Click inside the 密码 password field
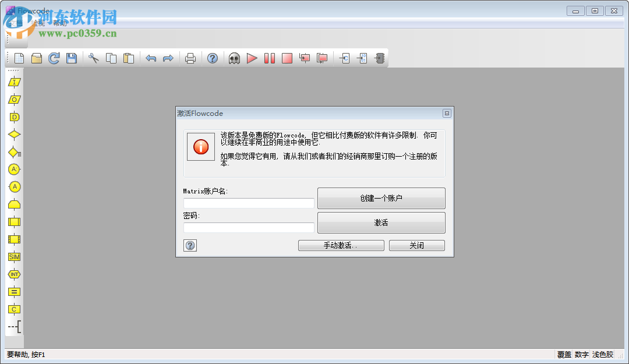The height and width of the screenshot is (364, 629). click(x=249, y=227)
